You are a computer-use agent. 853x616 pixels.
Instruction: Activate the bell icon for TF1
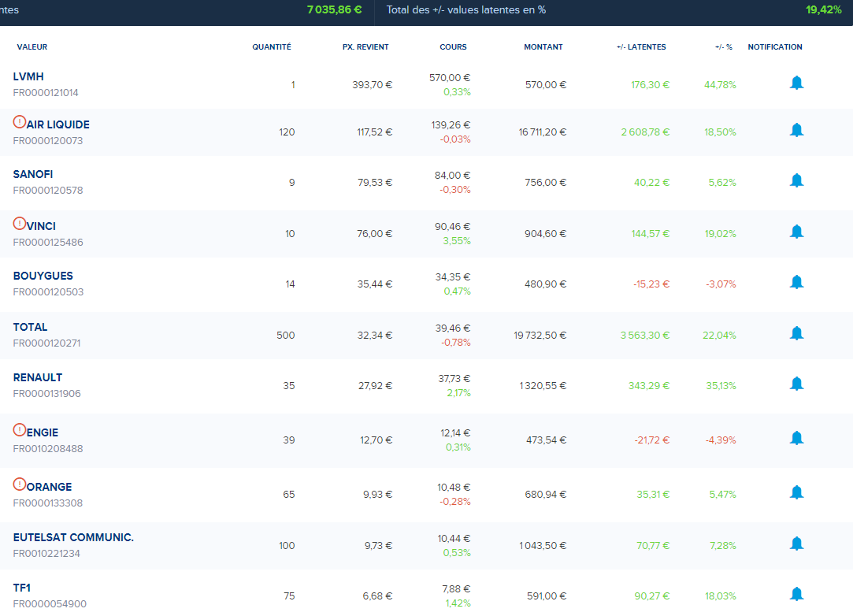click(796, 594)
